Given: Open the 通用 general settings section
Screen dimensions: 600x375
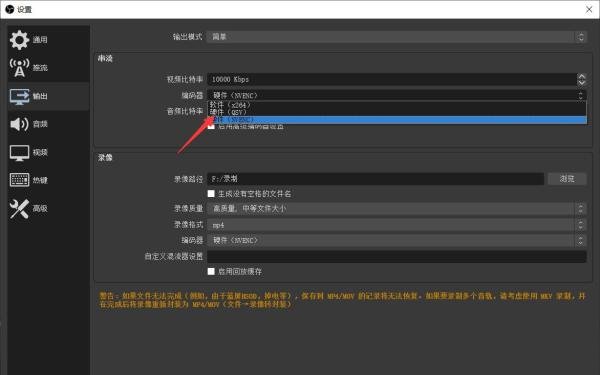Looking at the screenshot, I should [48, 40].
